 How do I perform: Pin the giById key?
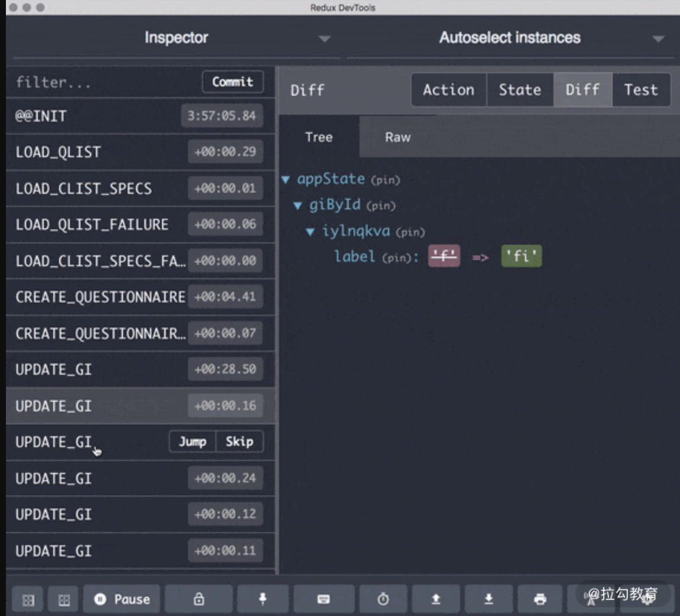point(381,206)
